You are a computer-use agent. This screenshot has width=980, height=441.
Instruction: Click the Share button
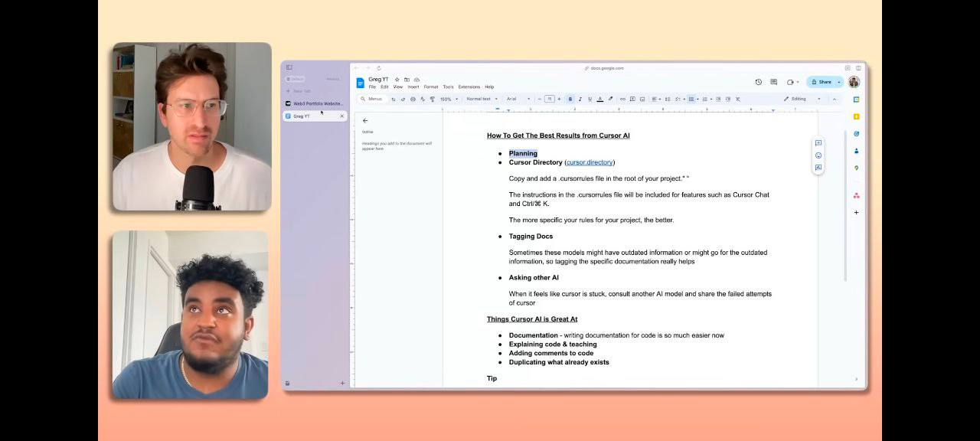tap(821, 82)
